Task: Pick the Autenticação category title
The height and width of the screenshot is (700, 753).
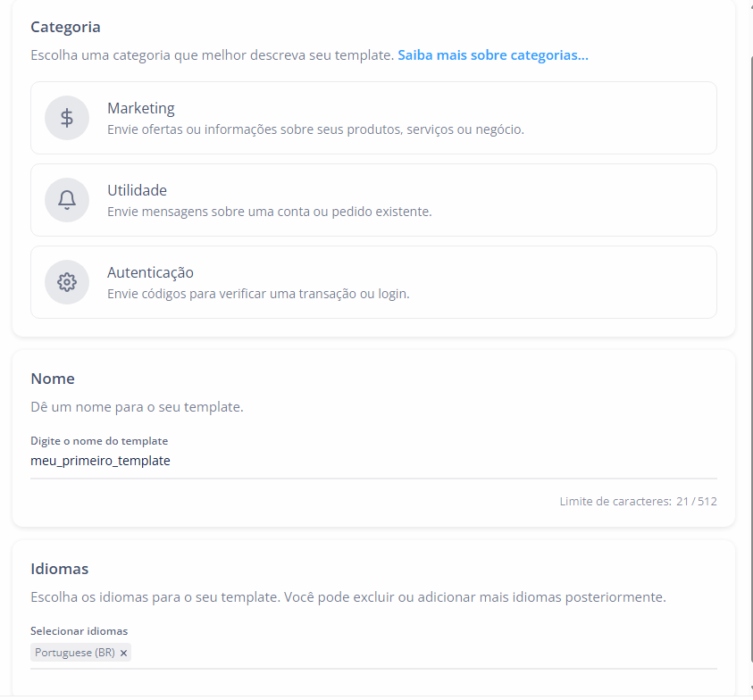Action: tap(150, 272)
